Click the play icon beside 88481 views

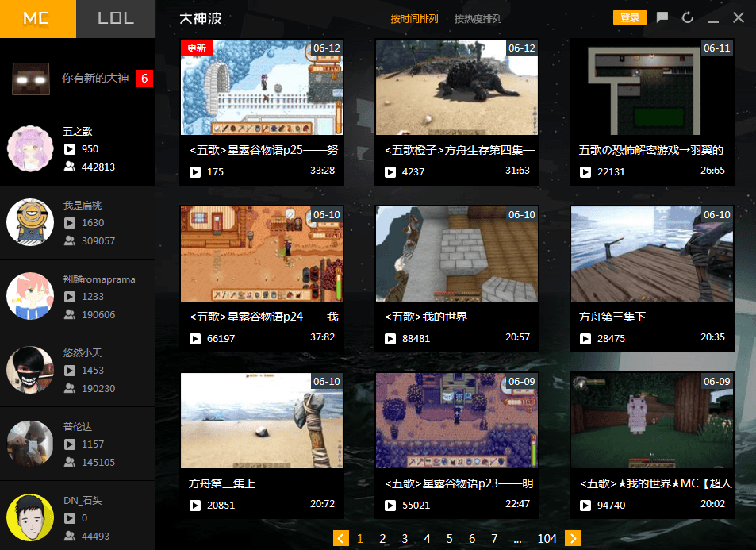[390, 339]
